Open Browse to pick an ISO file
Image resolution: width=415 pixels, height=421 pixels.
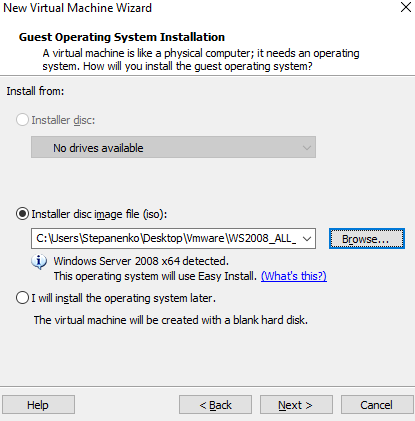click(367, 239)
